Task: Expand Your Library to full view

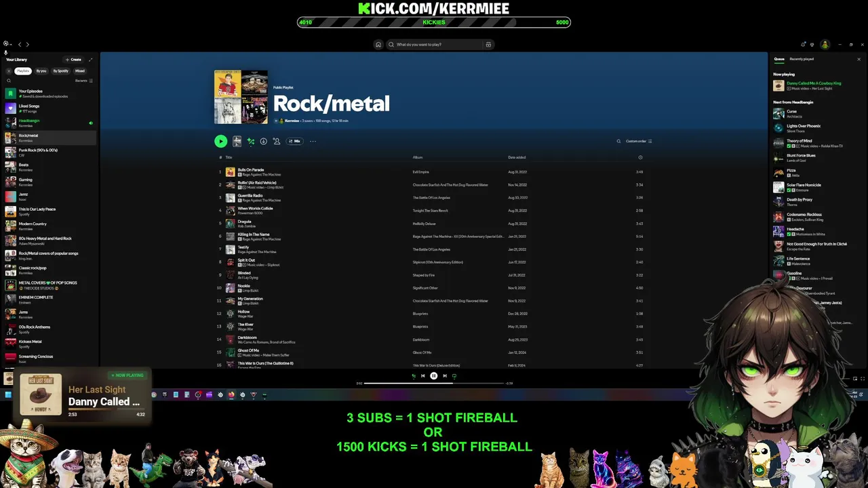Action: (x=91, y=60)
